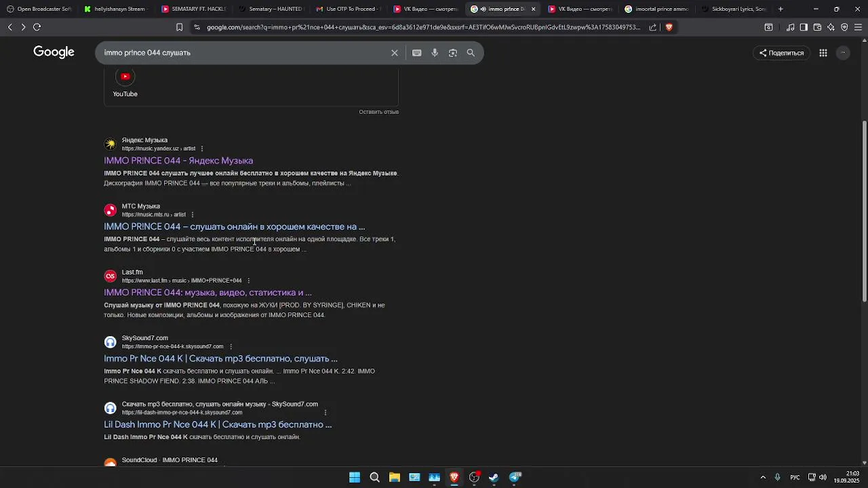Start voice search with microphone icon
This screenshot has height=488, width=868.
[435, 53]
